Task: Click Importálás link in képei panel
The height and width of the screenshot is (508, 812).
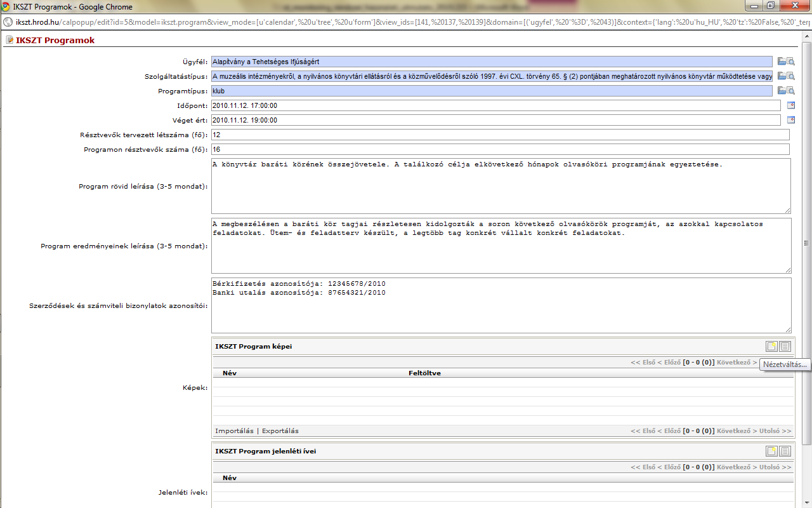Action: pyautogui.click(x=234, y=431)
